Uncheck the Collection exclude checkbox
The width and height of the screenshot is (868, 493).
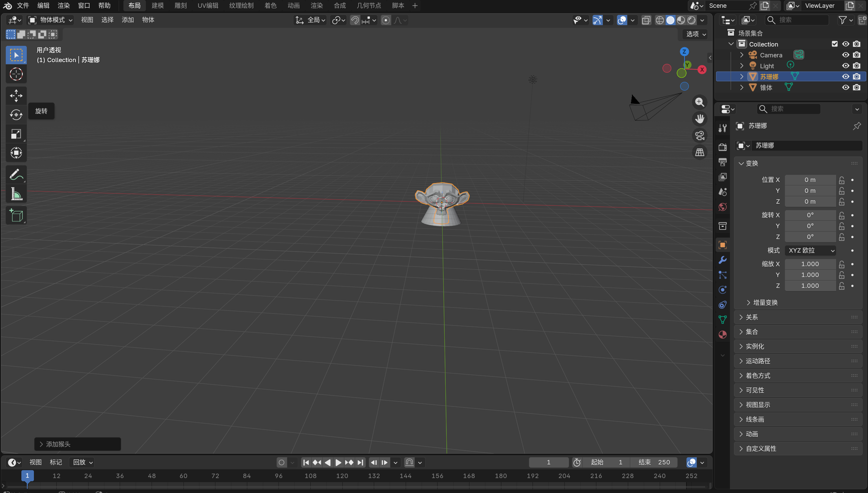(x=835, y=44)
